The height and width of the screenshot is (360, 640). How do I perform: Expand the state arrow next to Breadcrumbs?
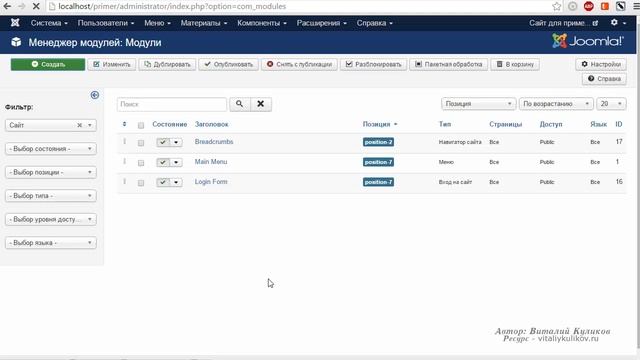point(176,142)
